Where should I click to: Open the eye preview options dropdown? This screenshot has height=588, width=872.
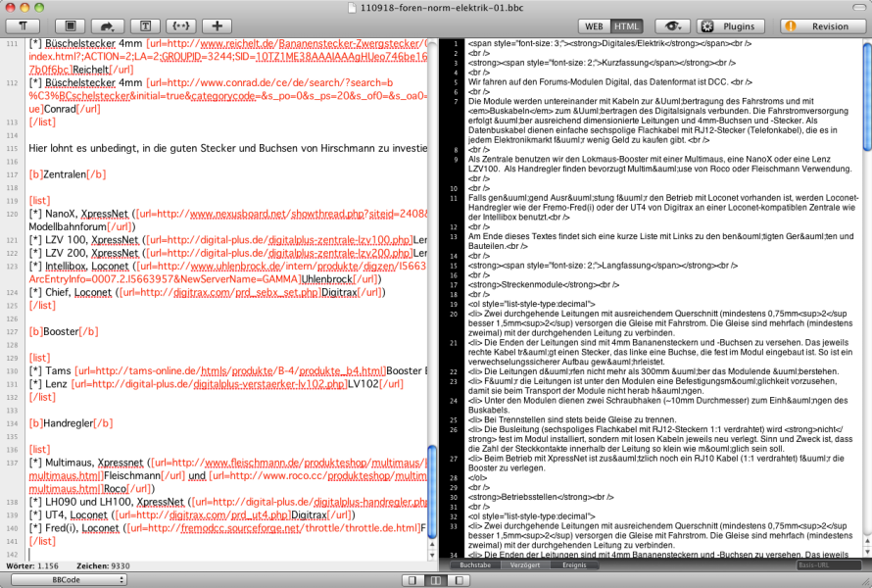[673, 26]
